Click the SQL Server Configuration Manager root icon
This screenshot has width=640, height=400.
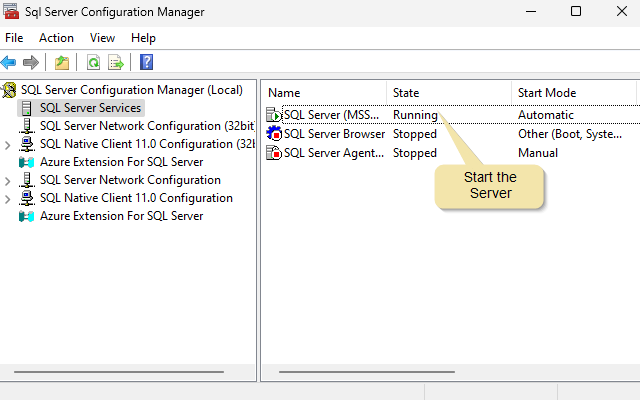pyautogui.click(x=9, y=90)
